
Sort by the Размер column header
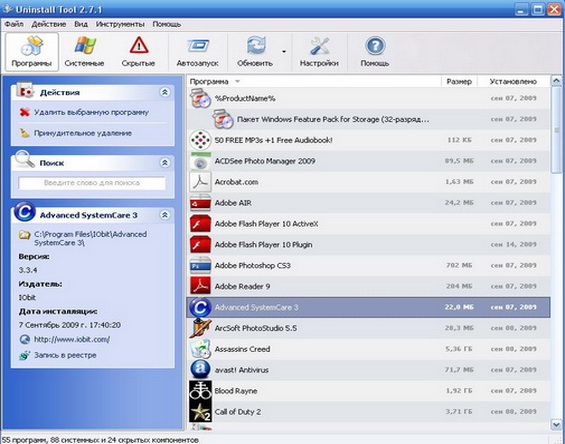[459, 81]
